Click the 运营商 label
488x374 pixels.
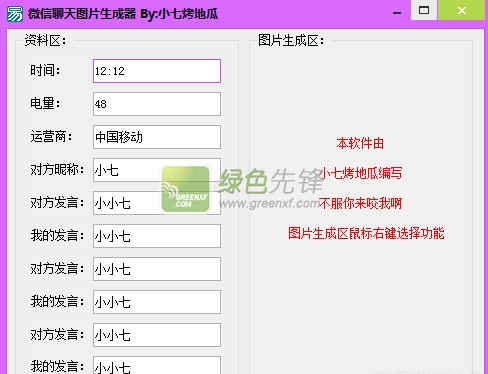click(51, 137)
